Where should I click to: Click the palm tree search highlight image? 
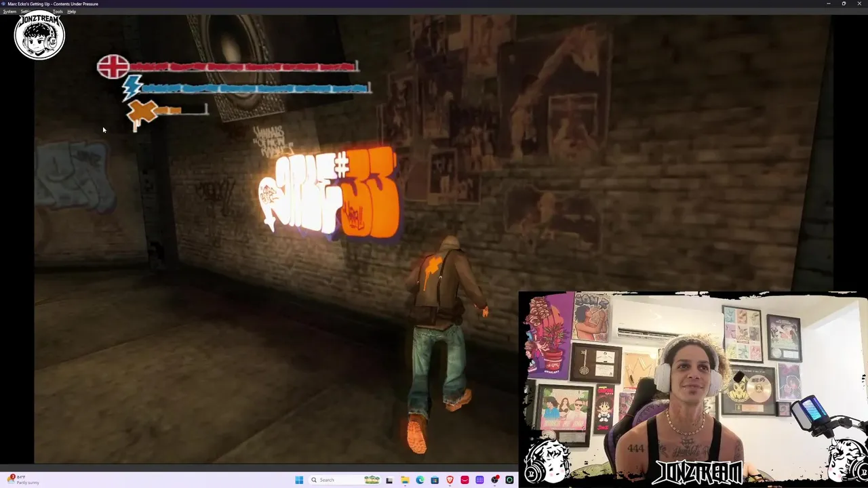372,480
